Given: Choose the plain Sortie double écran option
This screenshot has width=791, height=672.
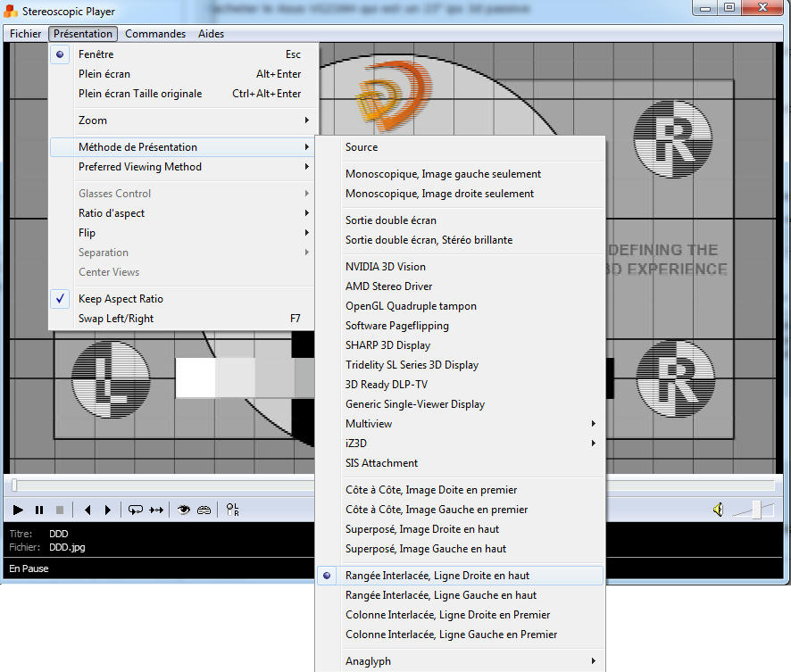Looking at the screenshot, I should point(460,220).
